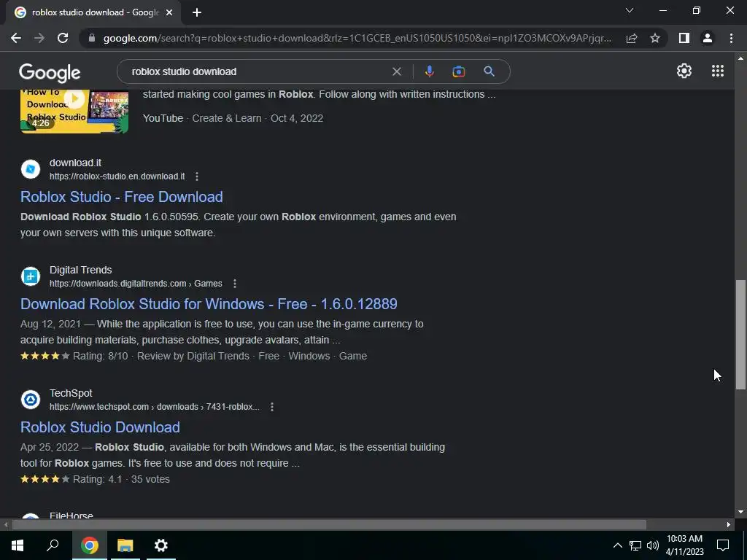This screenshot has height=560, width=747.
Task: Open more options for the download.it result
Action: point(197,176)
